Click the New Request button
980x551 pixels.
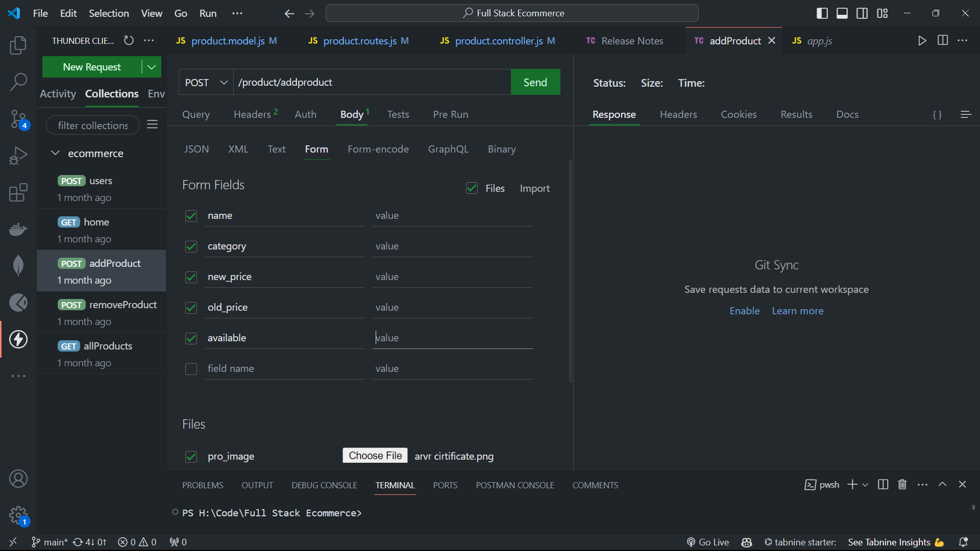pos(92,67)
